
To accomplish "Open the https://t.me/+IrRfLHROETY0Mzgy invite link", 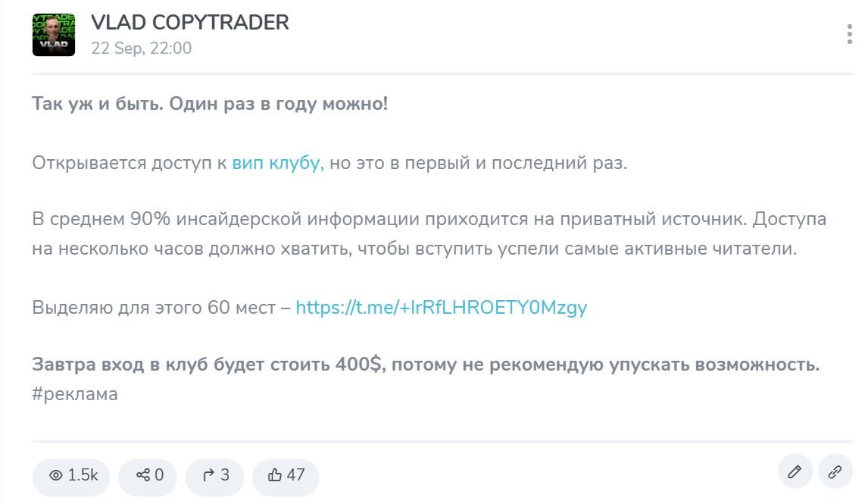I will (x=442, y=308).
